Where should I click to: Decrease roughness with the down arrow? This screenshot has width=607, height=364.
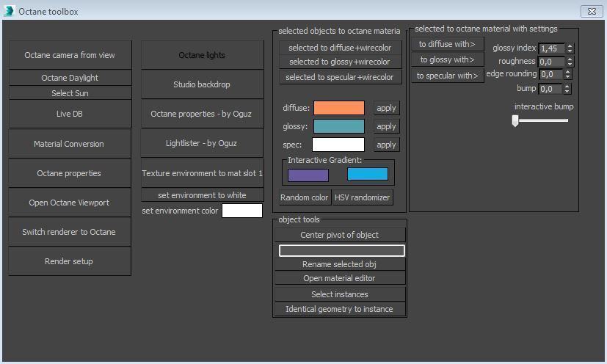570,65
